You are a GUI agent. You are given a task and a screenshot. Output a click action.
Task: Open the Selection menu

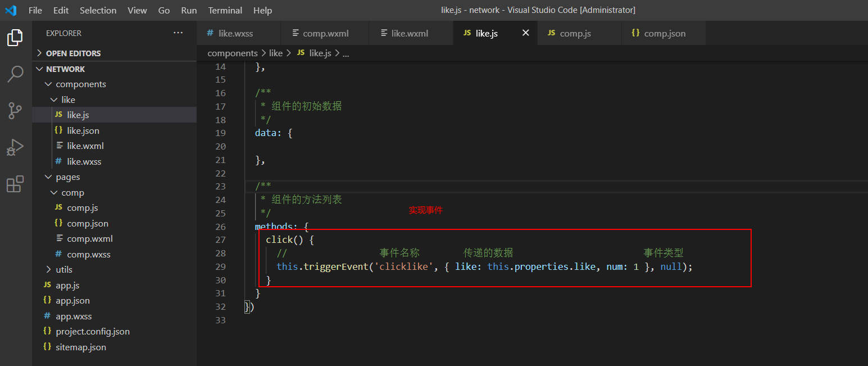(x=98, y=10)
